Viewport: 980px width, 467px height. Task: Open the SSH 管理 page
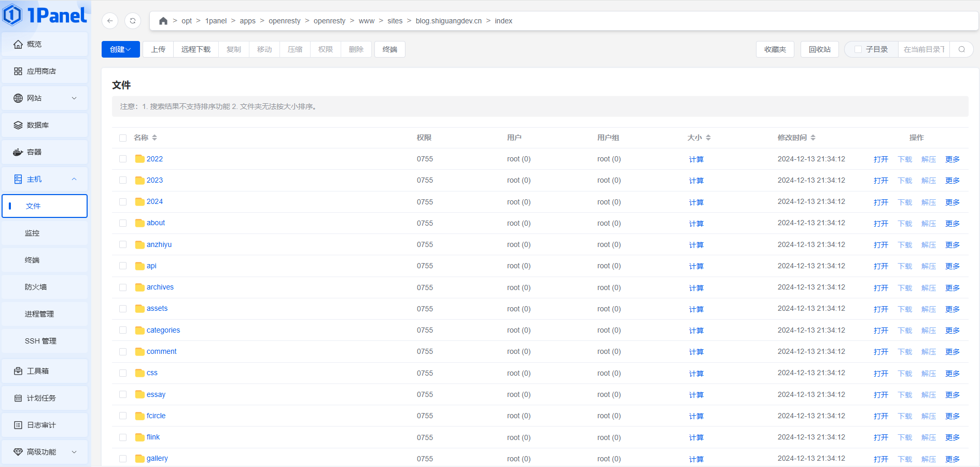[x=45, y=341]
